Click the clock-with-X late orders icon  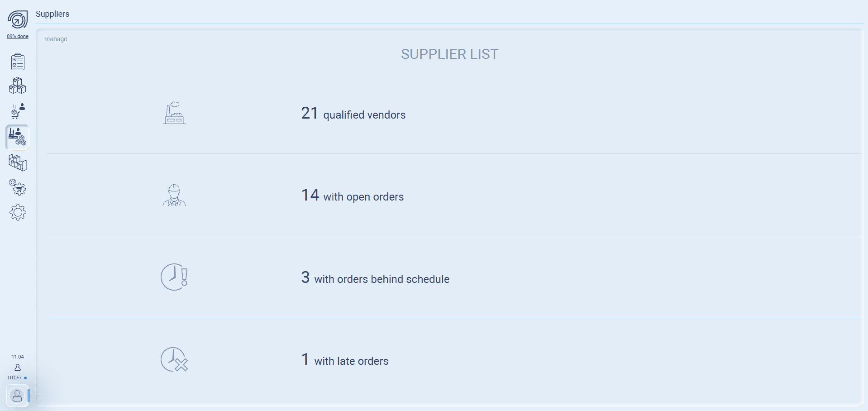coord(174,360)
